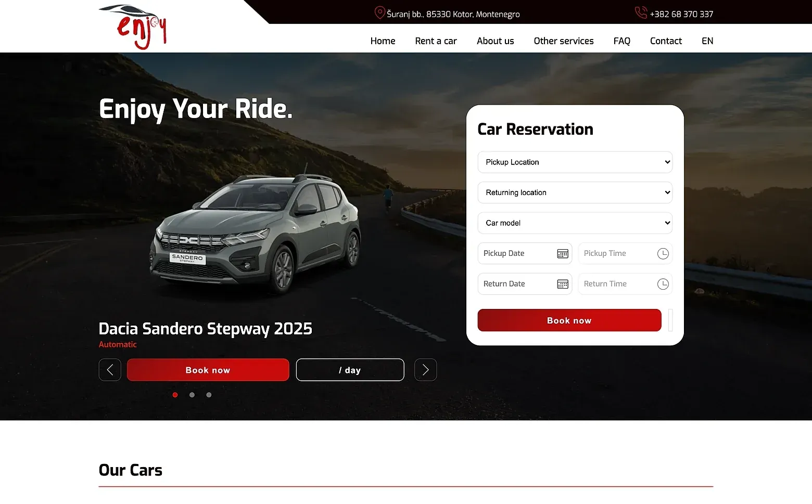Select first carousel dot
The width and height of the screenshot is (812, 504).
point(175,395)
